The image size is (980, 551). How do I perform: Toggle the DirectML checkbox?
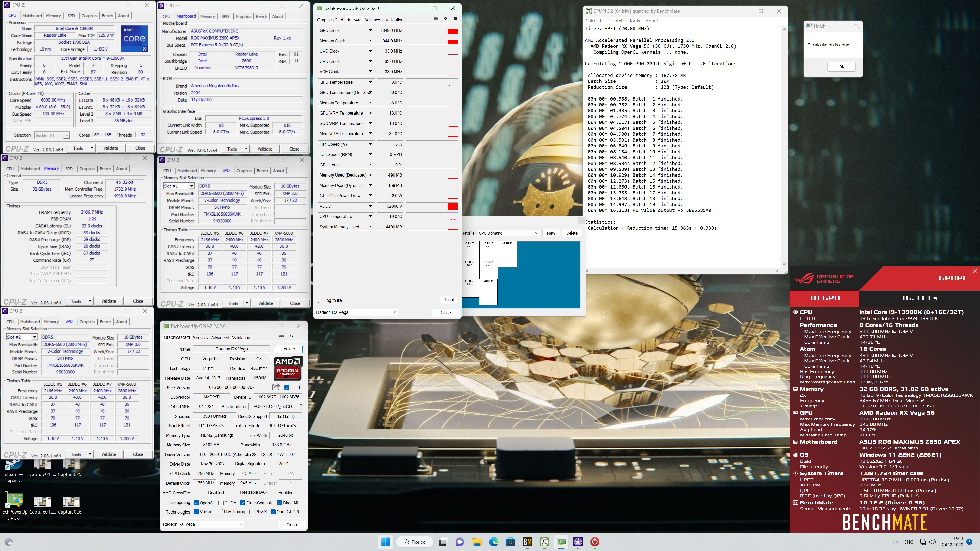[x=279, y=503]
